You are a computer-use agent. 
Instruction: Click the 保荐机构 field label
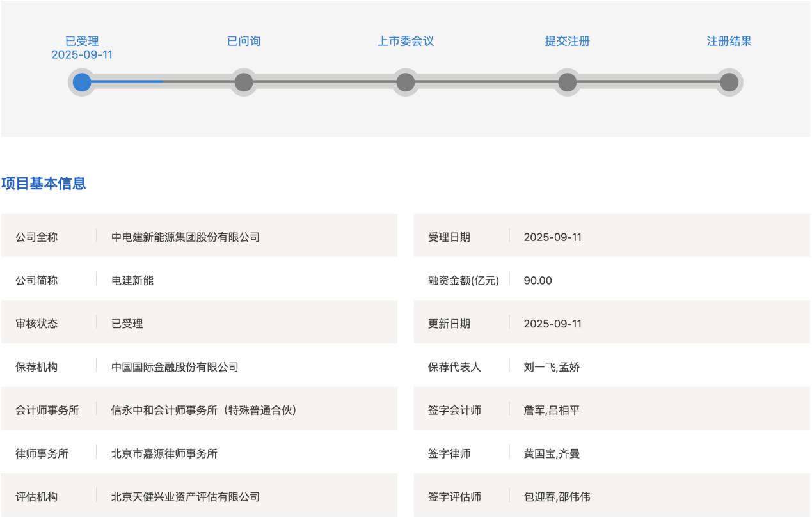36,367
